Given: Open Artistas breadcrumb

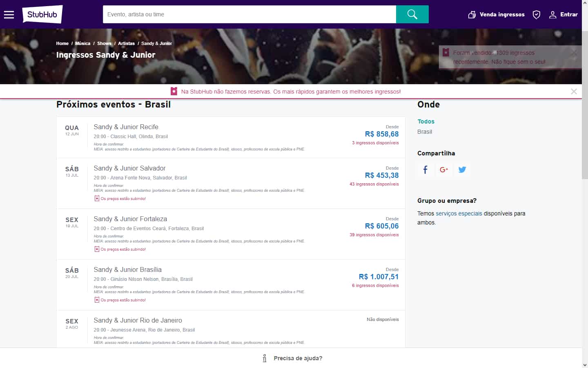Looking at the screenshot, I should tap(126, 43).
